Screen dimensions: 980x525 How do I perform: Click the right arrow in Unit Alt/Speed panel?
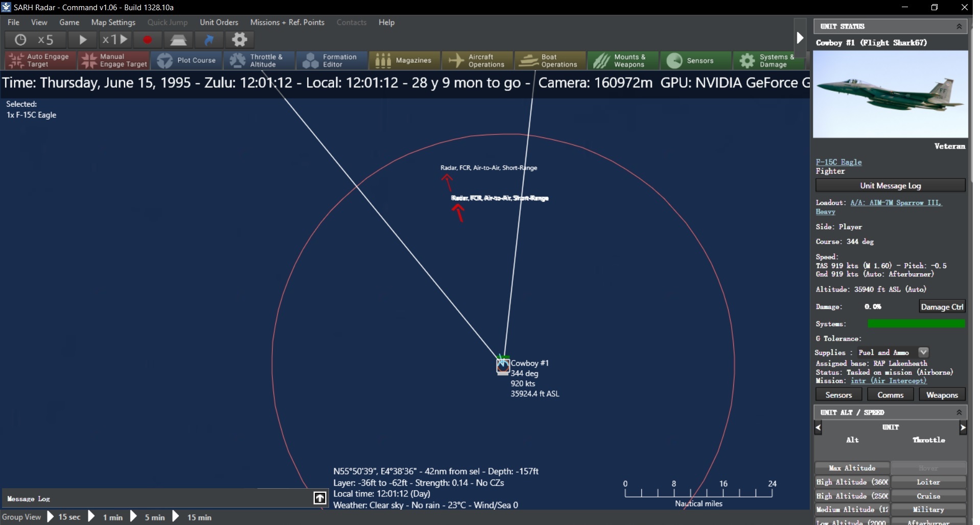(963, 427)
